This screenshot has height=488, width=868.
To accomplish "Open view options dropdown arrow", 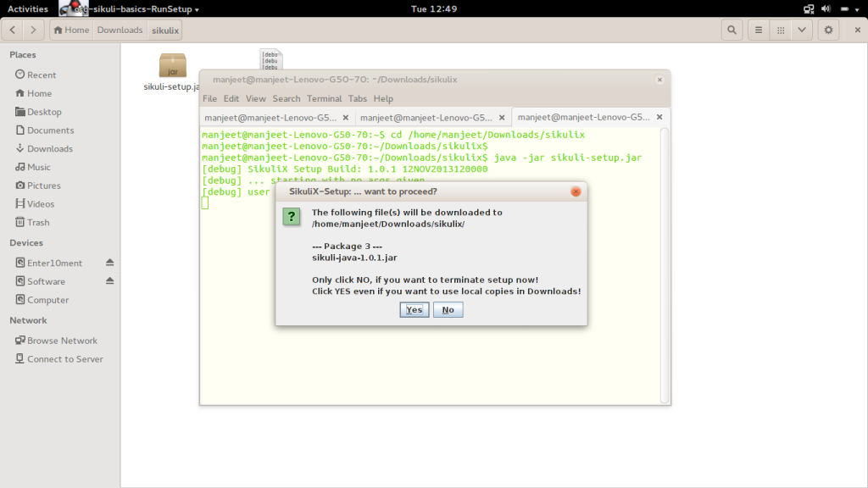I will pos(802,30).
